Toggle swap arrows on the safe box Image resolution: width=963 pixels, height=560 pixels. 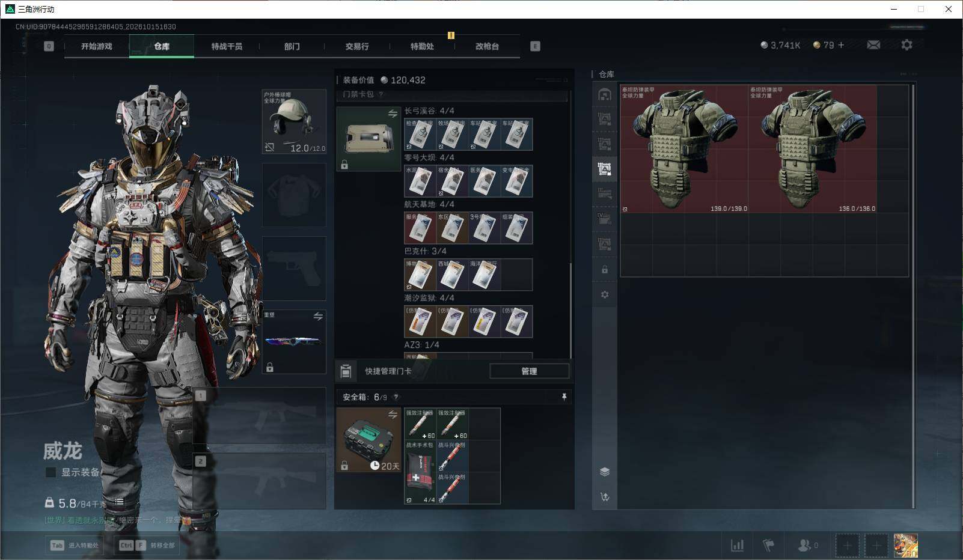tap(393, 415)
